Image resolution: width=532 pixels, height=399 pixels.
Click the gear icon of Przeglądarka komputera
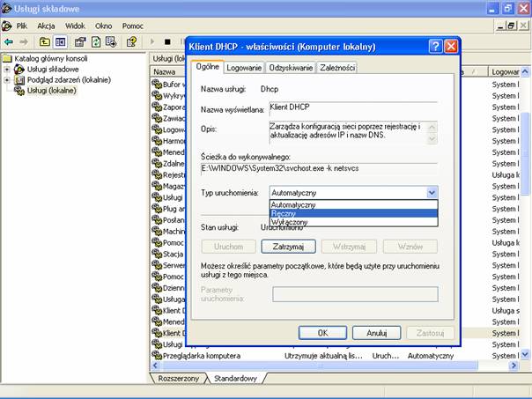tap(157, 355)
